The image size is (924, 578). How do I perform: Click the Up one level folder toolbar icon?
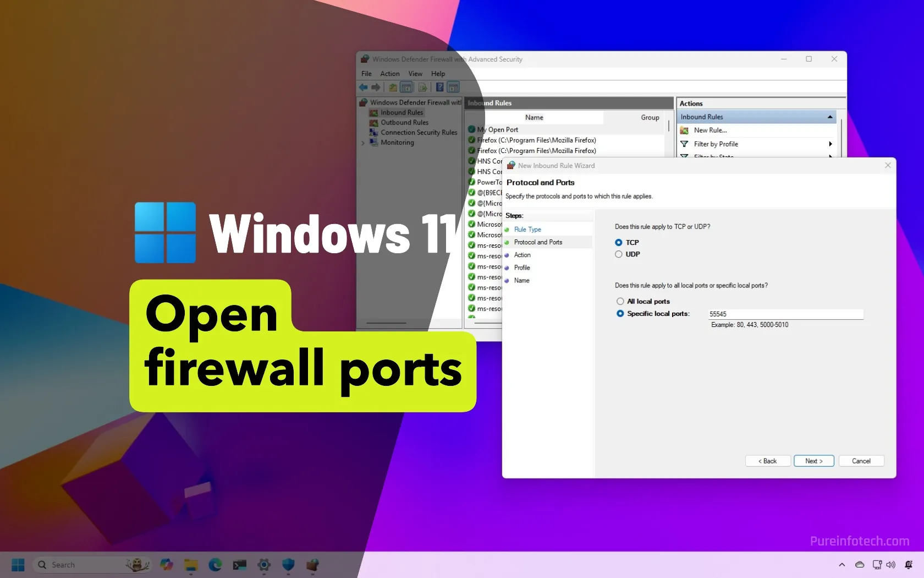393,88
